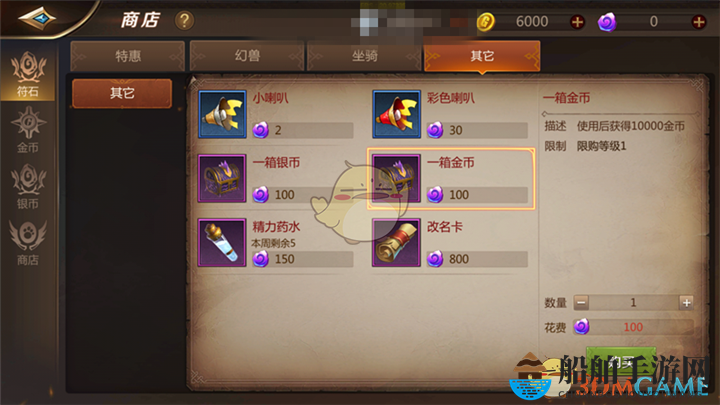Switch to the 坐骑 tab

pos(365,56)
